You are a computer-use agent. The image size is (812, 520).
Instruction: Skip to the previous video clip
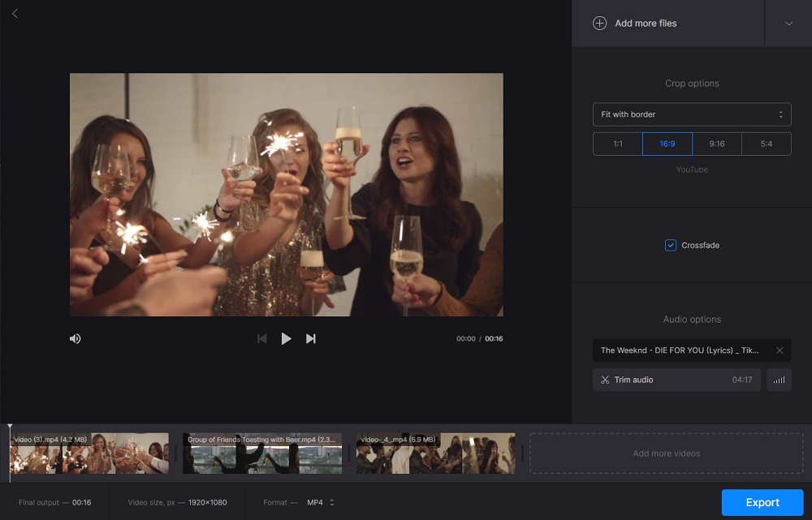(262, 338)
